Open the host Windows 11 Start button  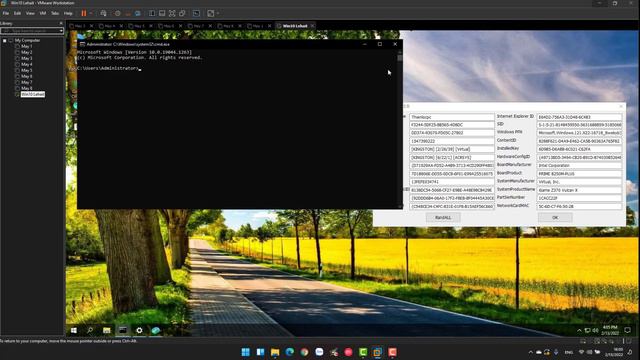(245, 352)
